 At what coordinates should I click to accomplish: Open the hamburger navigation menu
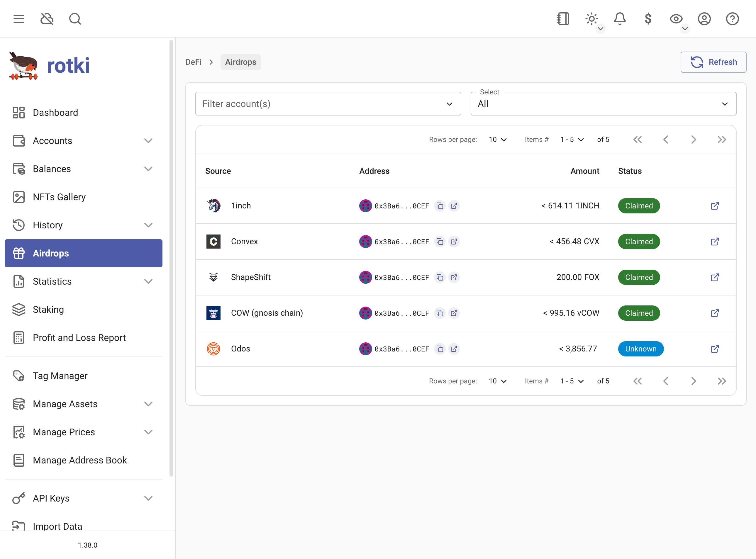[18, 18]
